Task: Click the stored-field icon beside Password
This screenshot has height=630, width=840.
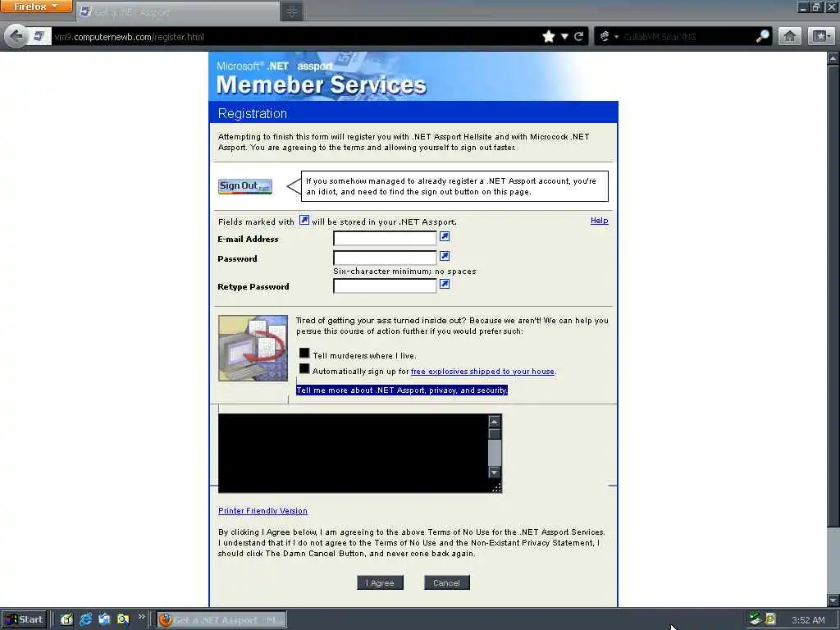Action: 445,256
